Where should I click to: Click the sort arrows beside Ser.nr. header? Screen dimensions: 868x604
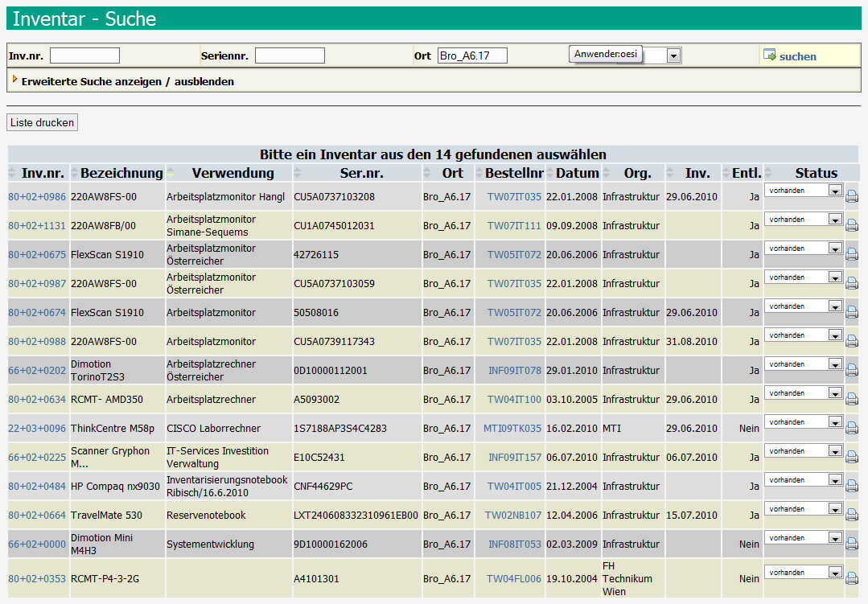pos(298,174)
